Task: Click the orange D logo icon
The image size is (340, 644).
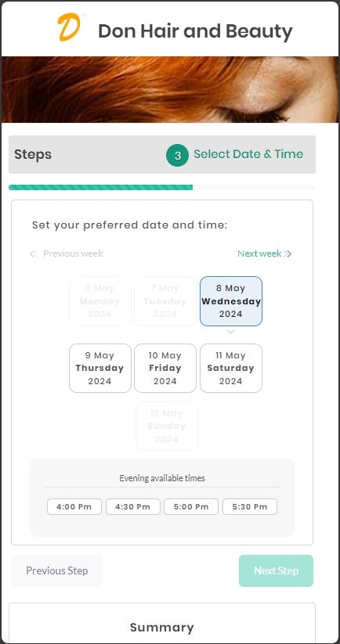Action: click(x=68, y=27)
